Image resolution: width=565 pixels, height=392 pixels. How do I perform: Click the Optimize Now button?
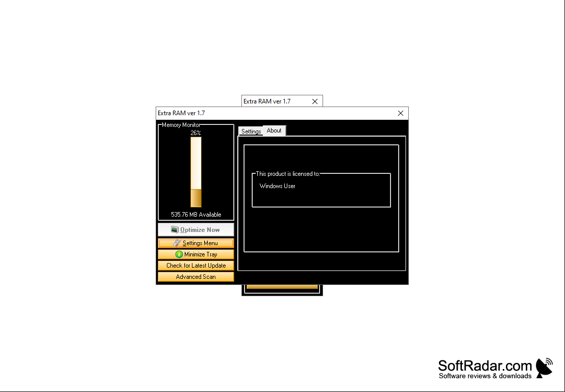[195, 230]
